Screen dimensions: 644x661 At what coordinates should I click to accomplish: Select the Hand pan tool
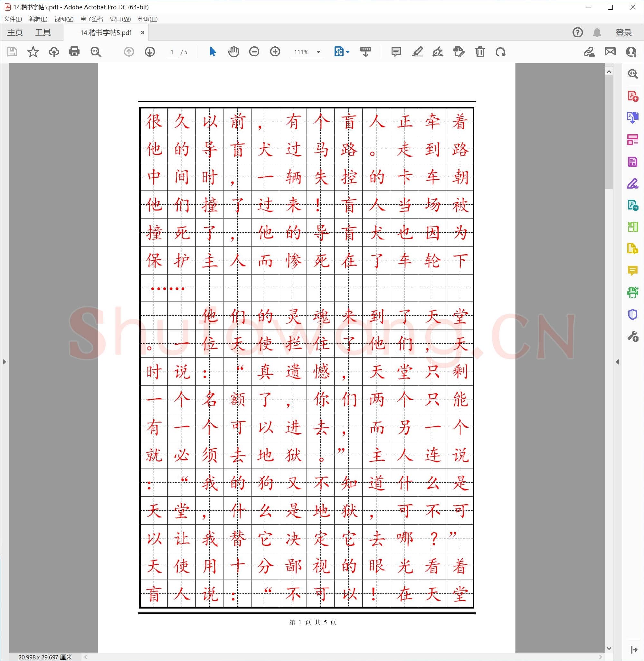233,52
